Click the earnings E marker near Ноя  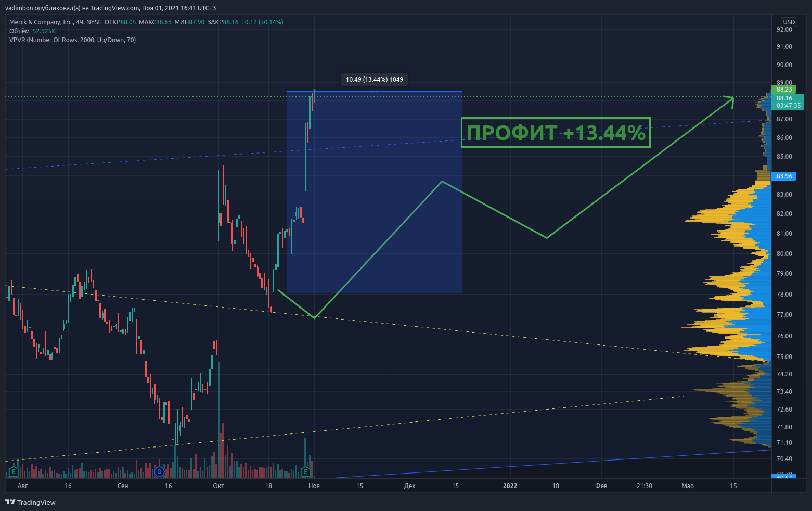[306, 472]
